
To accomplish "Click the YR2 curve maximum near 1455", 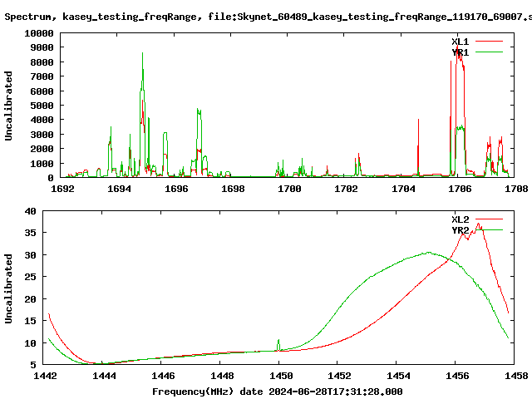I will tap(428, 253).
